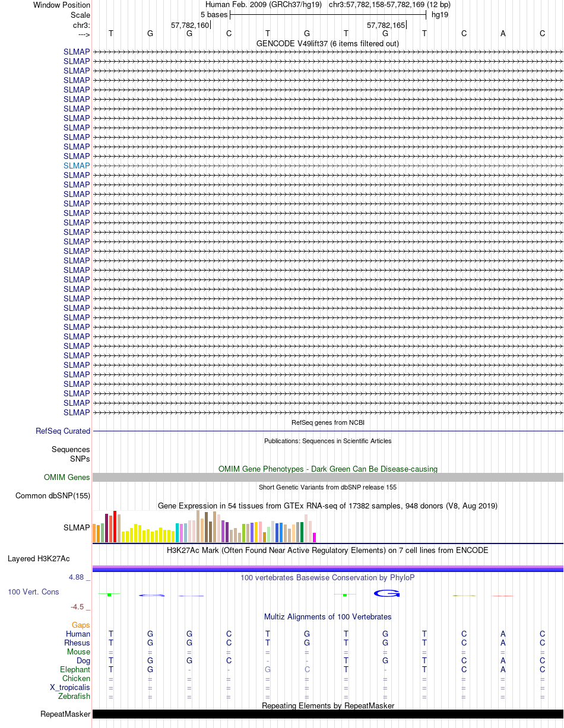
Task: Click the magenta bar in GTEx chart
Action: [x=315, y=538]
